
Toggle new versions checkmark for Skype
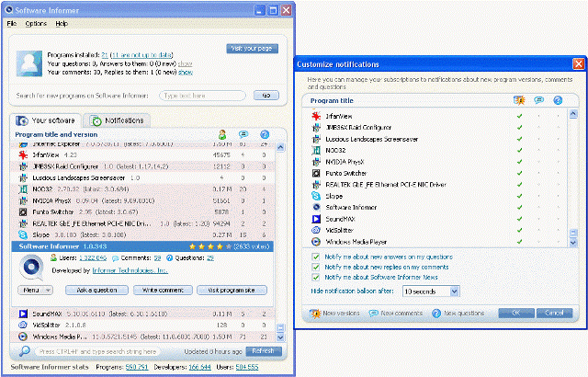pos(519,196)
